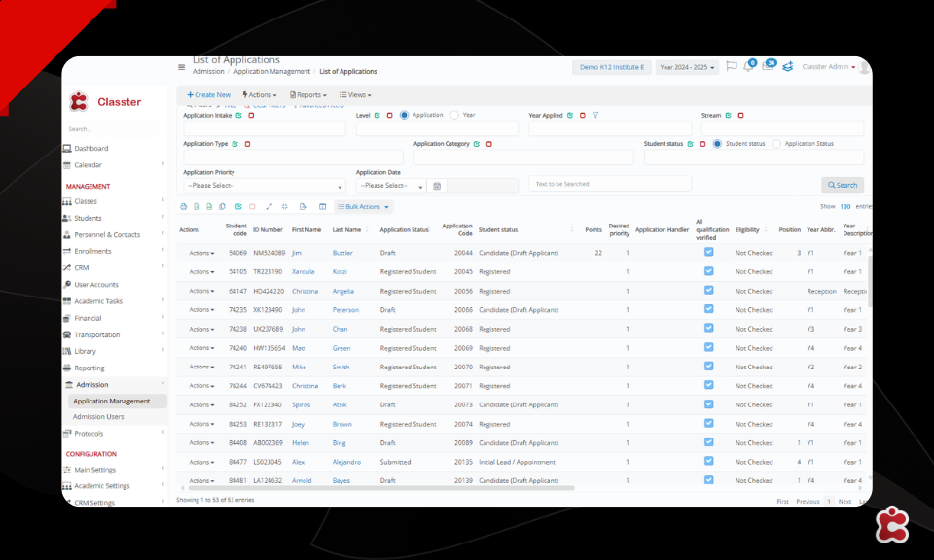Click the Search button
934x560 pixels.
tap(842, 185)
